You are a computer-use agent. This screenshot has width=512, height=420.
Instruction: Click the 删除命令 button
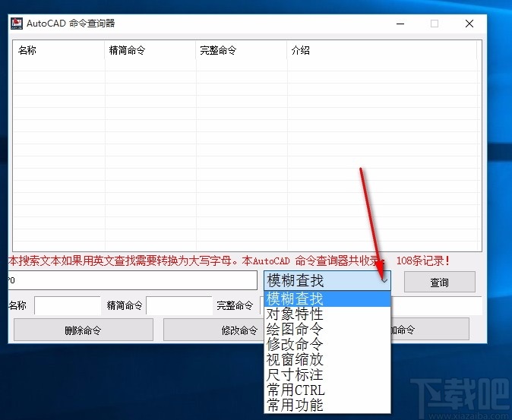tap(84, 330)
